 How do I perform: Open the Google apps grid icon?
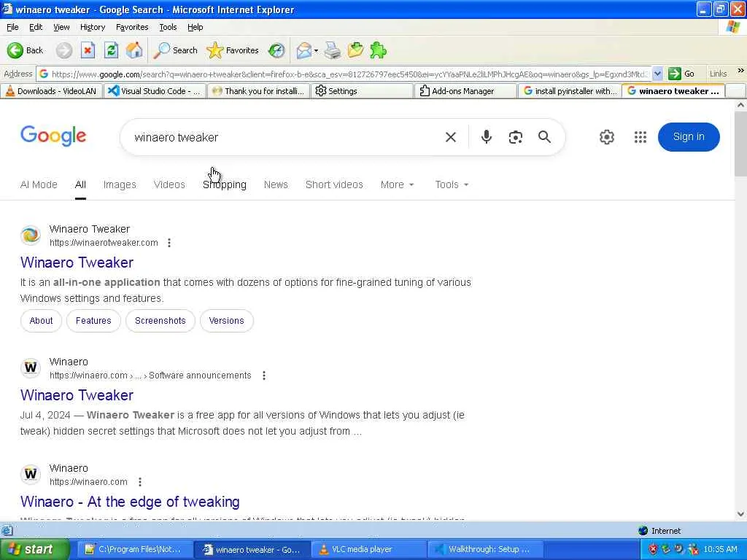pos(640,137)
